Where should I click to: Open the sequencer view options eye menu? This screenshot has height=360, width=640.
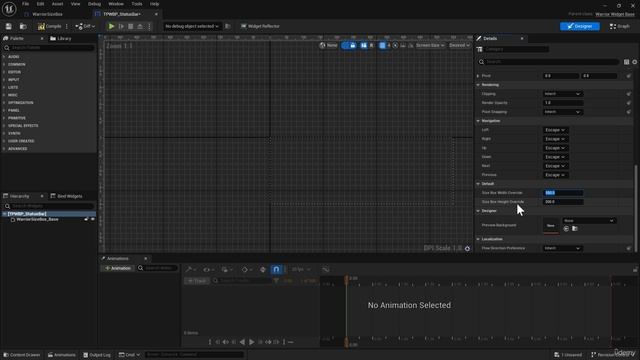208,269
